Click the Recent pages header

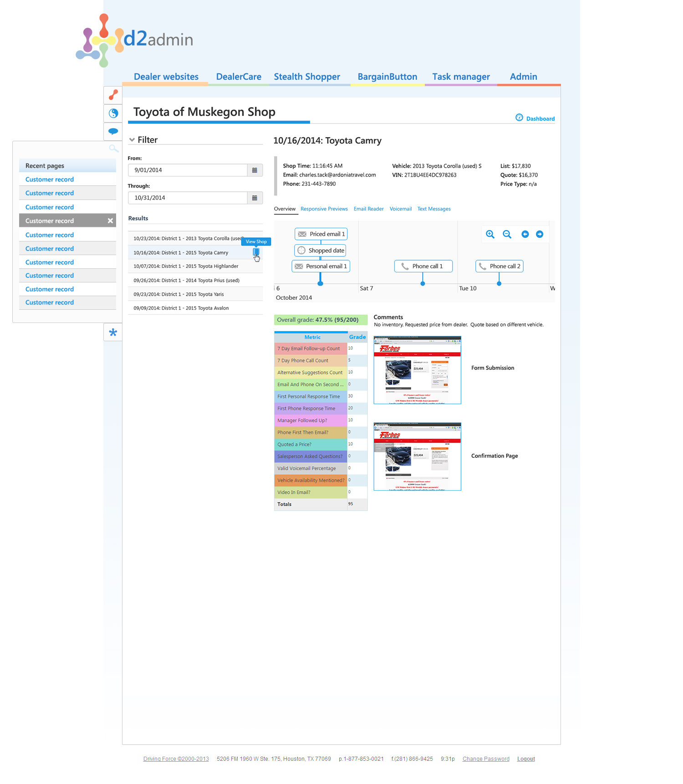click(x=67, y=165)
